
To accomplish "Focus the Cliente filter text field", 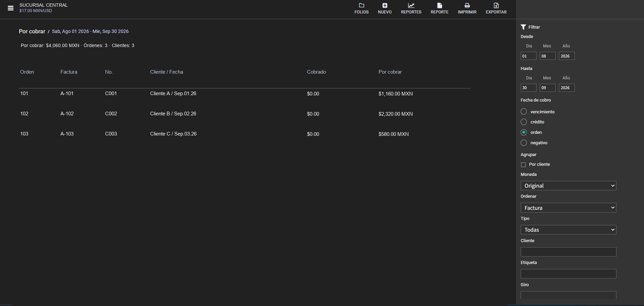I will coord(568,252).
